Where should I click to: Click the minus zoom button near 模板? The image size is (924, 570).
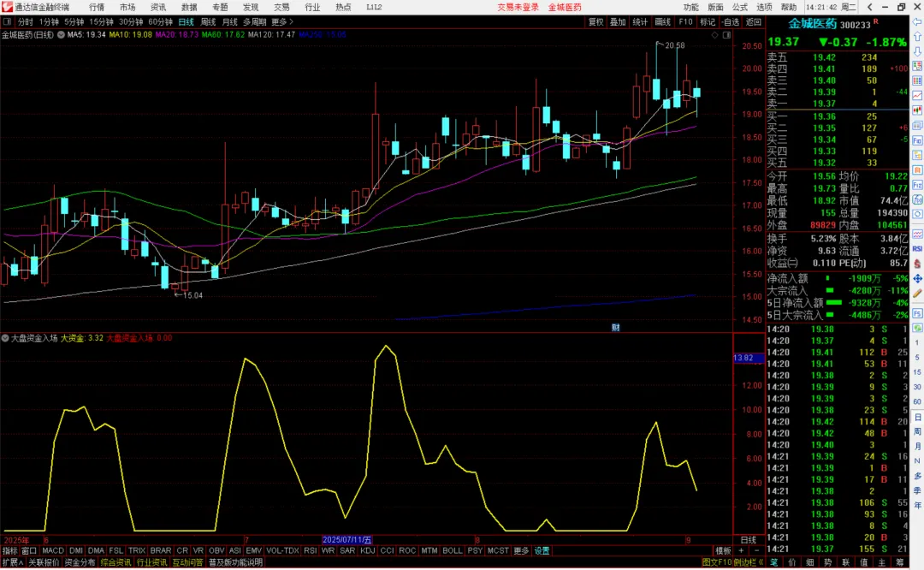[756, 551]
